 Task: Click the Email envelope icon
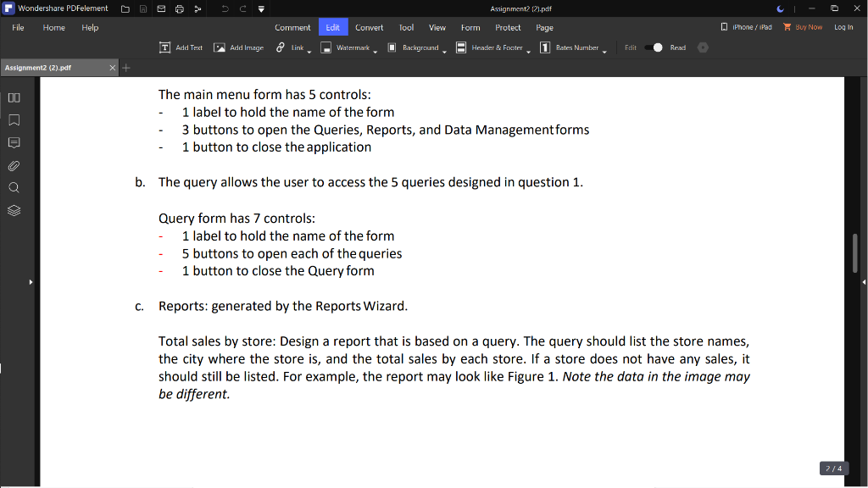click(161, 8)
